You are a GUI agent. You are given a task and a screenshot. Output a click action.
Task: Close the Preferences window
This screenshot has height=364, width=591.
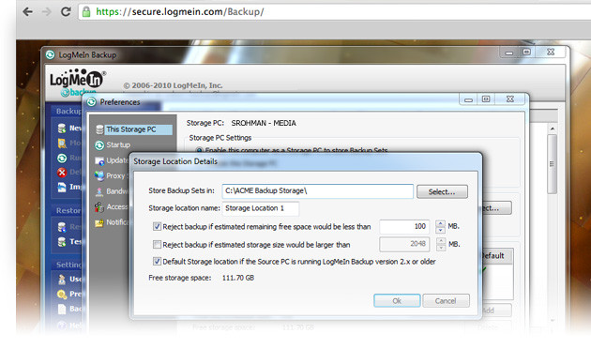tap(510, 99)
